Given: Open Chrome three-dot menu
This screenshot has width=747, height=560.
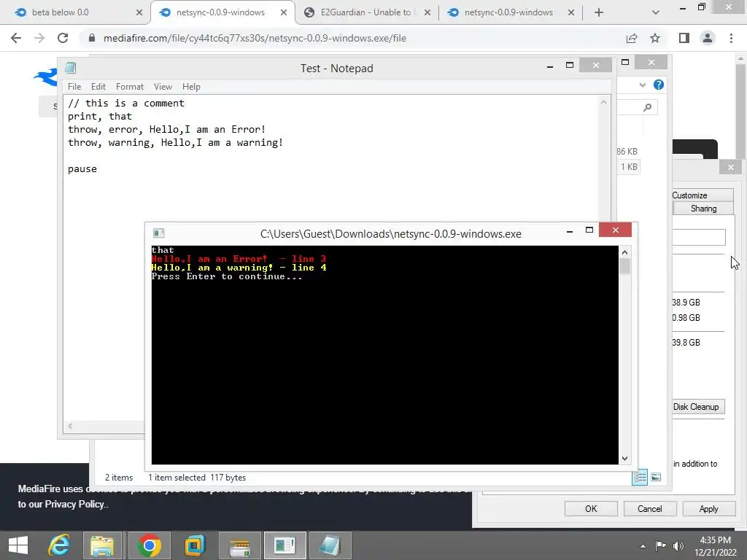Looking at the screenshot, I should [x=731, y=38].
